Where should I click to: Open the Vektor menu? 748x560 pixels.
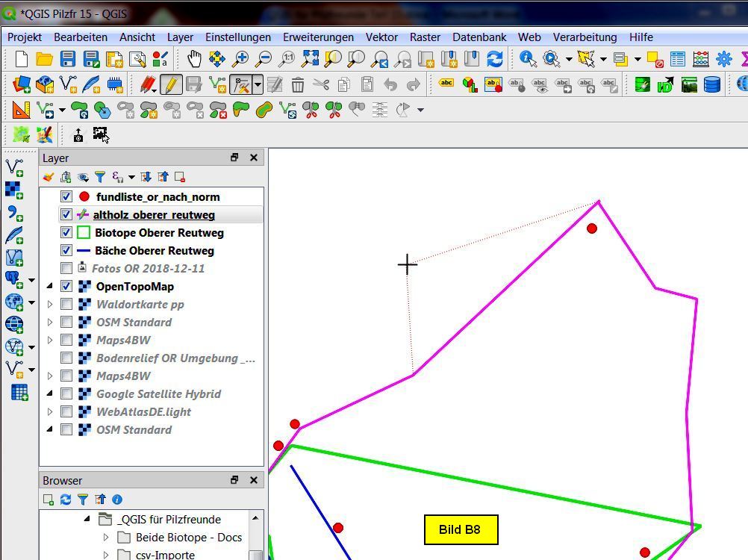point(381,37)
